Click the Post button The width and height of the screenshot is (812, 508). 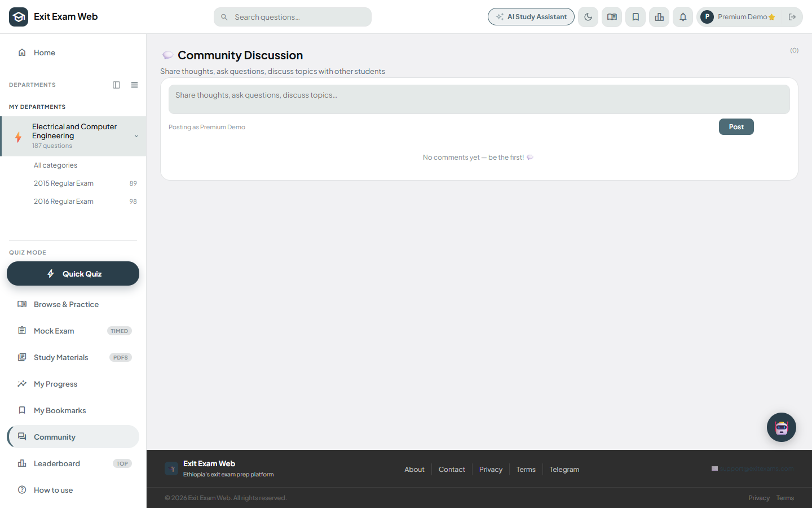[x=736, y=127]
